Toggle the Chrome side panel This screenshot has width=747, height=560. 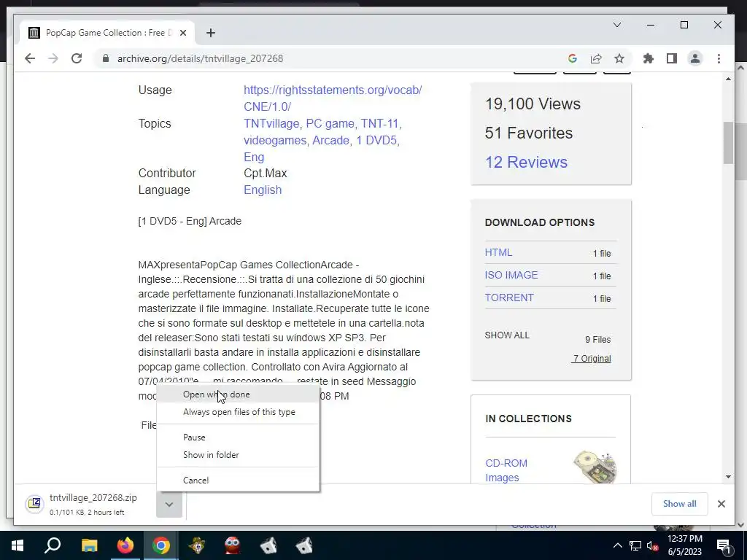pyautogui.click(x=672, y=58)
